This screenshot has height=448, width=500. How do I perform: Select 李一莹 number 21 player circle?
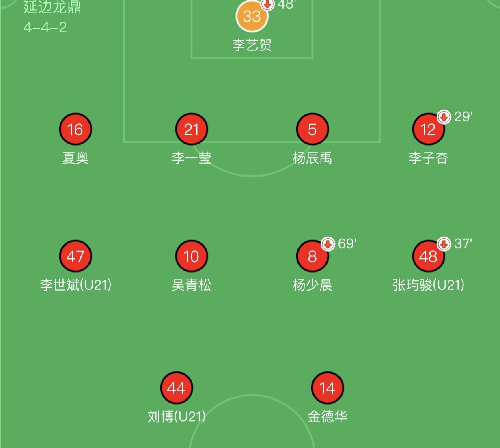click(x=191, y=129)
